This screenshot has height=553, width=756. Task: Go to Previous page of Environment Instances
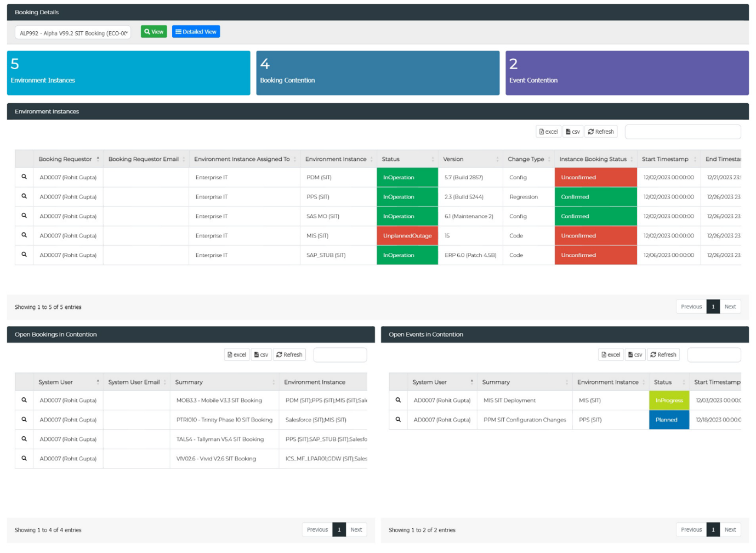pos(691,307)
